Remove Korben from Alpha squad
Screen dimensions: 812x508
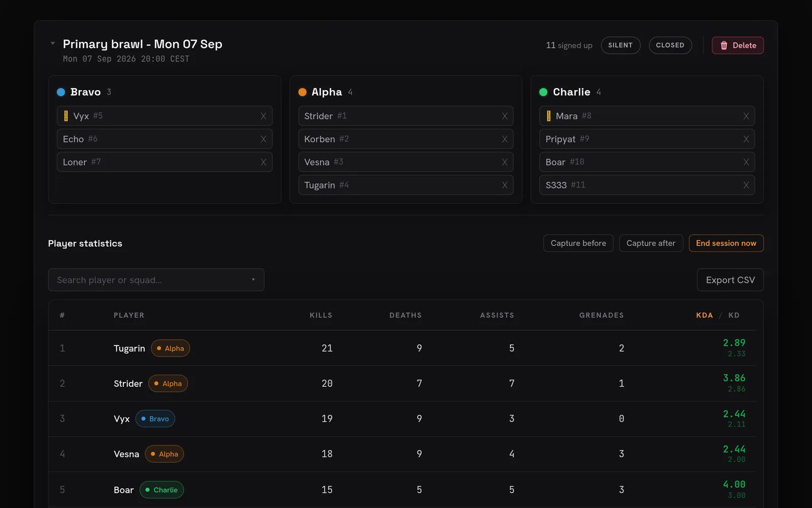504,139
